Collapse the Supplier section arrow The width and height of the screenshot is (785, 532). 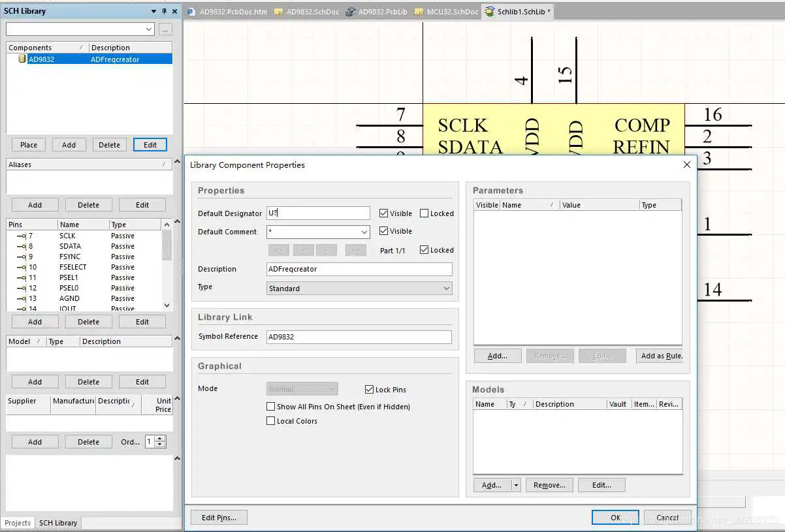177,398
